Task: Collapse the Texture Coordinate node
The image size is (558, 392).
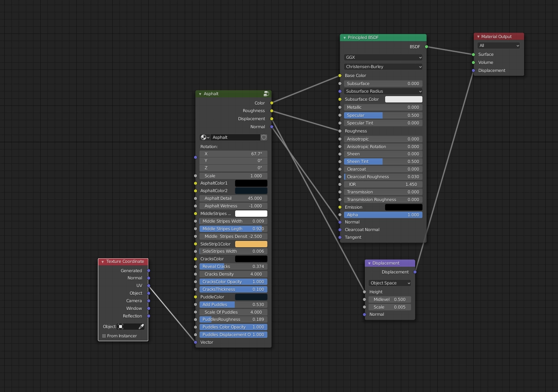Action: (x=103, y=262)
